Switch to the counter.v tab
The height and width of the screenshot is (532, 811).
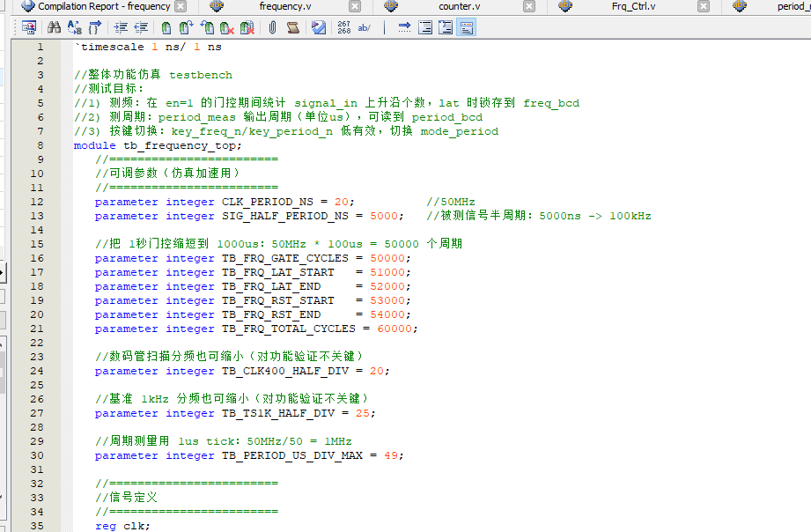[460, 7]
